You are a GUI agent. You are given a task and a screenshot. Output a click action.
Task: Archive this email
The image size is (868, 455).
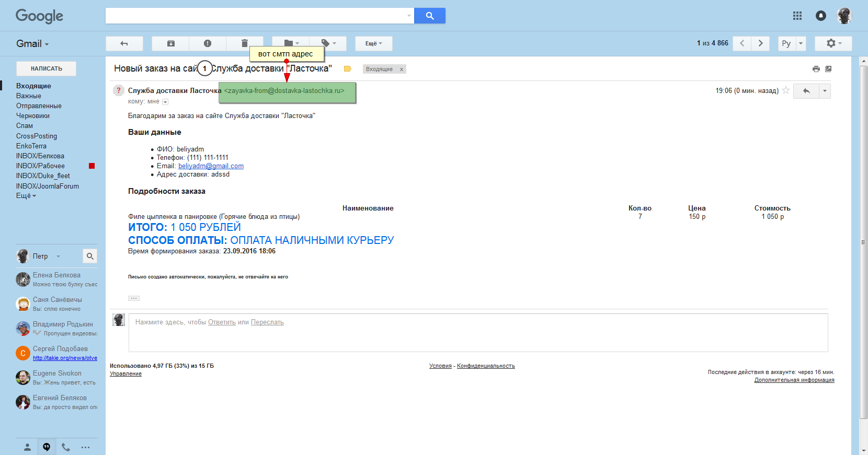pos(171,43)
